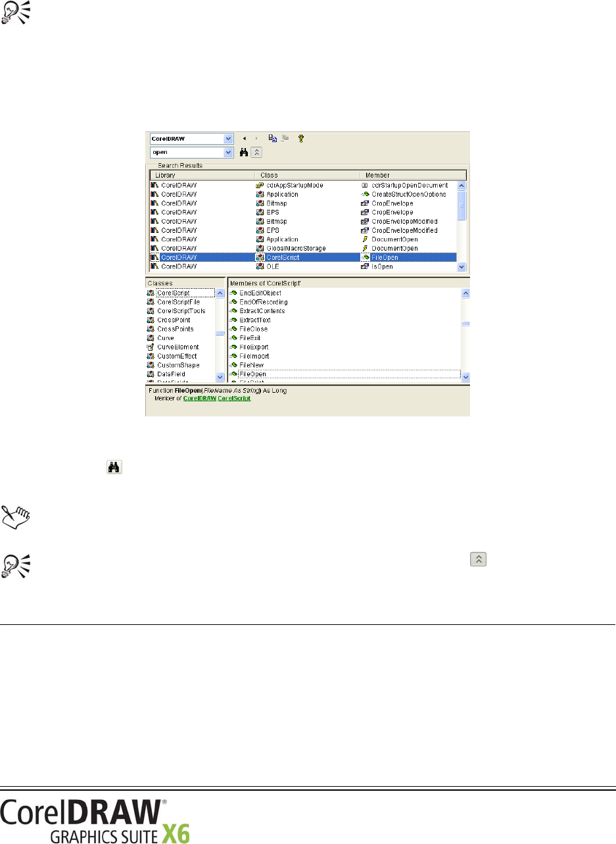This screenshot has width=616, height=844.
Task: Click the cdrStartupOpenDocument constant icon
Action: (365, 186)
